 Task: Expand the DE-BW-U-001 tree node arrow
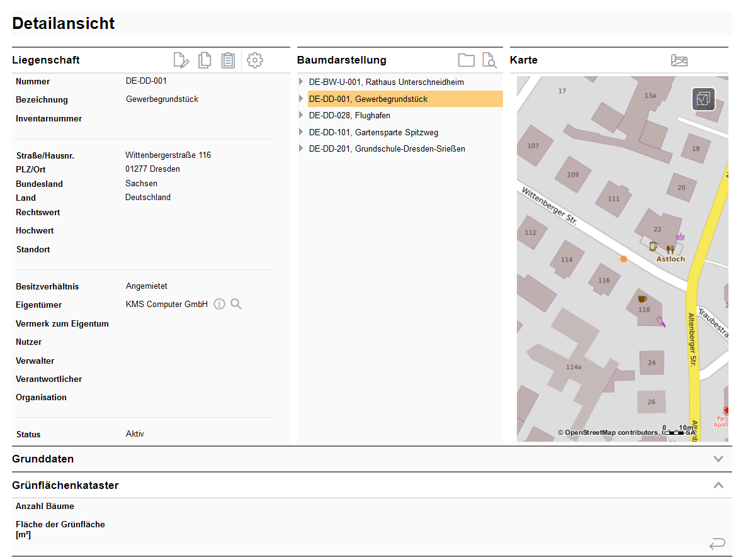click(x=302, y=82)
